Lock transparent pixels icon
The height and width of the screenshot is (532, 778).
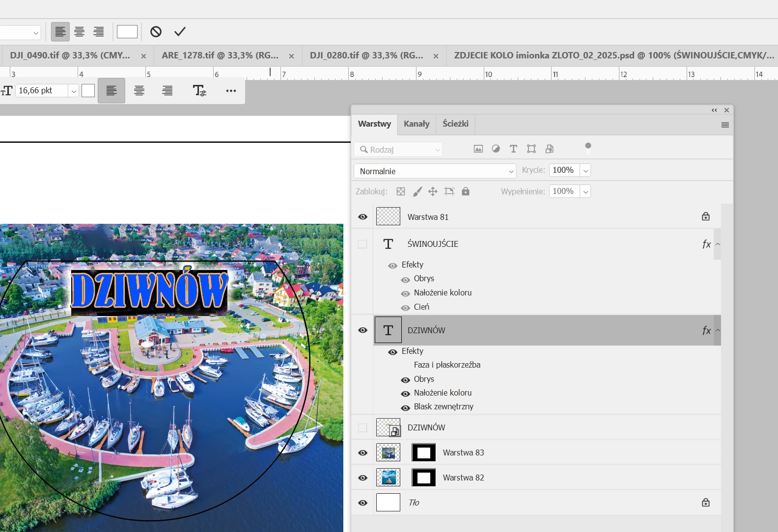click(x=401, y=191)
